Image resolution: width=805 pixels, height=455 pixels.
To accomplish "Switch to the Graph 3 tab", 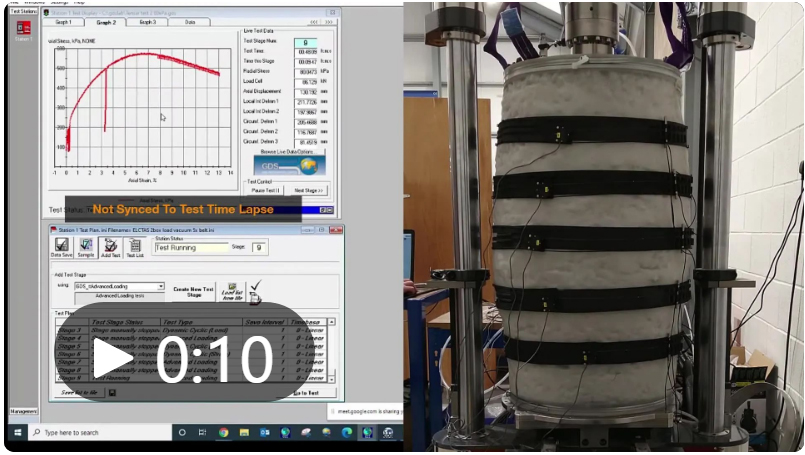I will pyautogui.click(x=148, y=22).
